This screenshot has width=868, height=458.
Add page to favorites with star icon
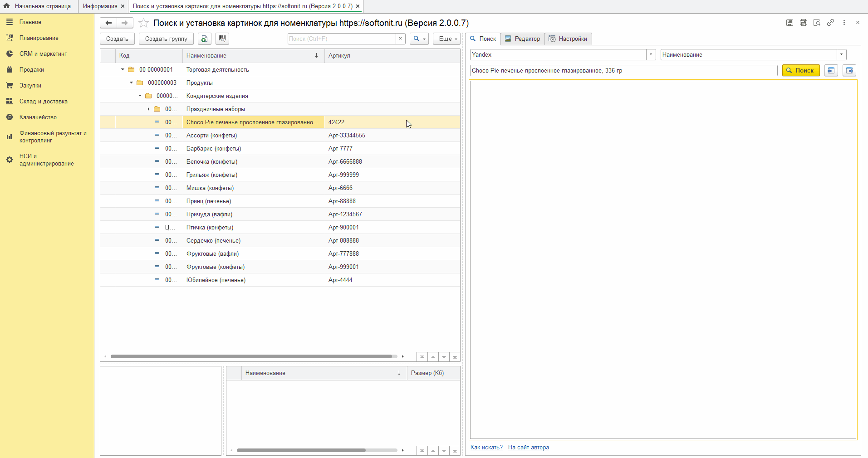[x=143, y=23]
